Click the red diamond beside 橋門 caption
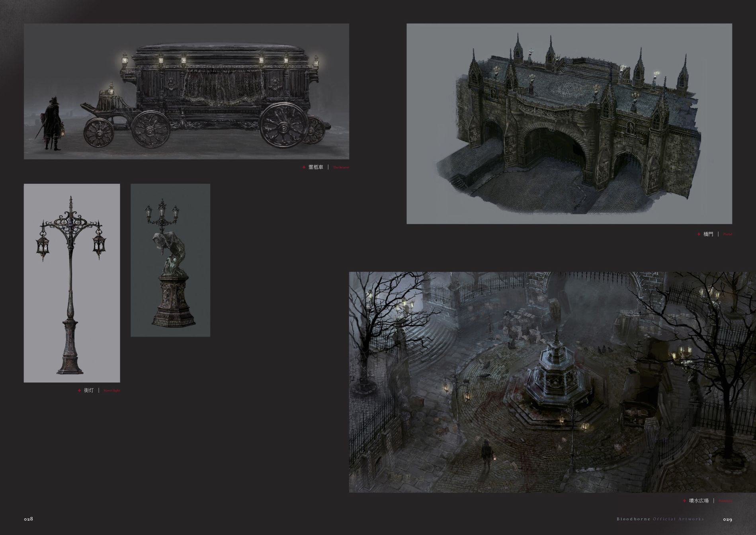Image resolution: width=756 pixels, height=535 pixels. [699, 234]
